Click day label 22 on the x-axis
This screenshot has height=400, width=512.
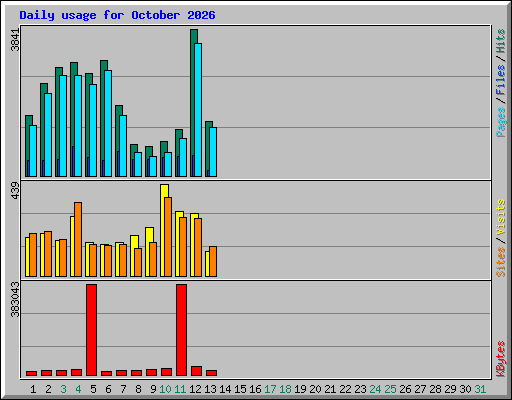click(x=345, y=389)
